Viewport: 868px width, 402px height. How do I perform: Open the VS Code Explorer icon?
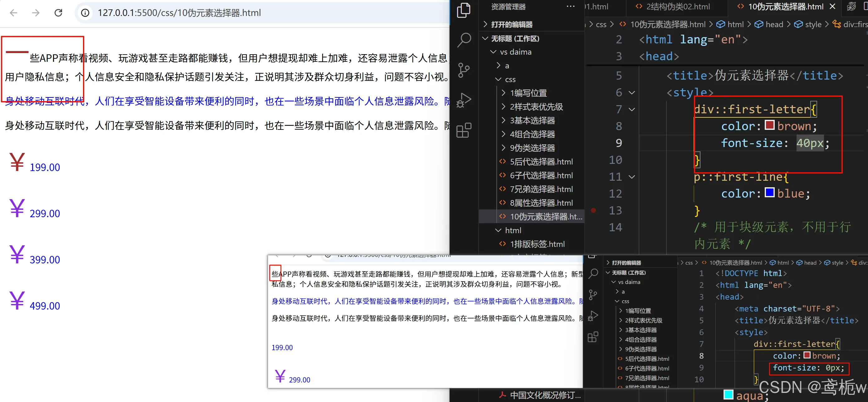464,10
